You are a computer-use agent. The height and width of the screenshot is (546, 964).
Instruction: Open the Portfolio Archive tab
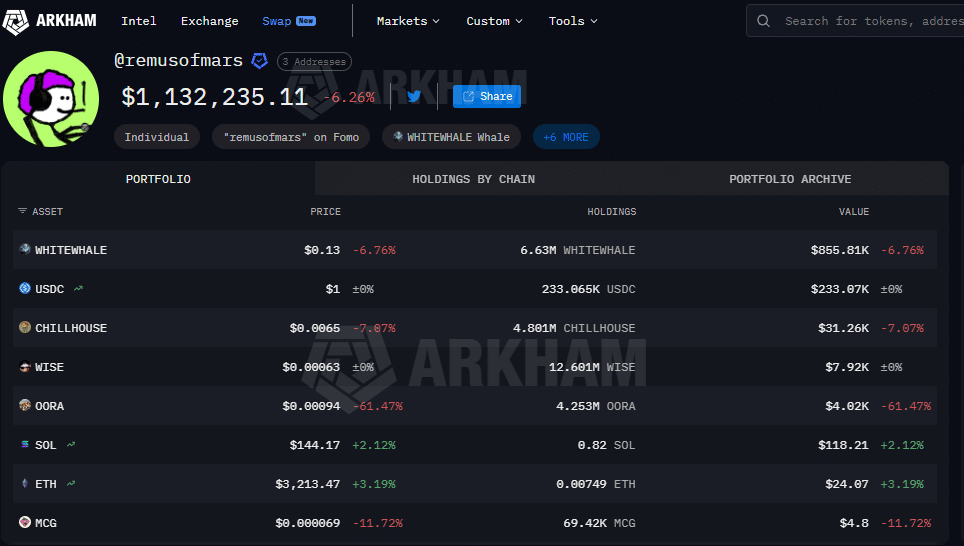pos(790,179)
